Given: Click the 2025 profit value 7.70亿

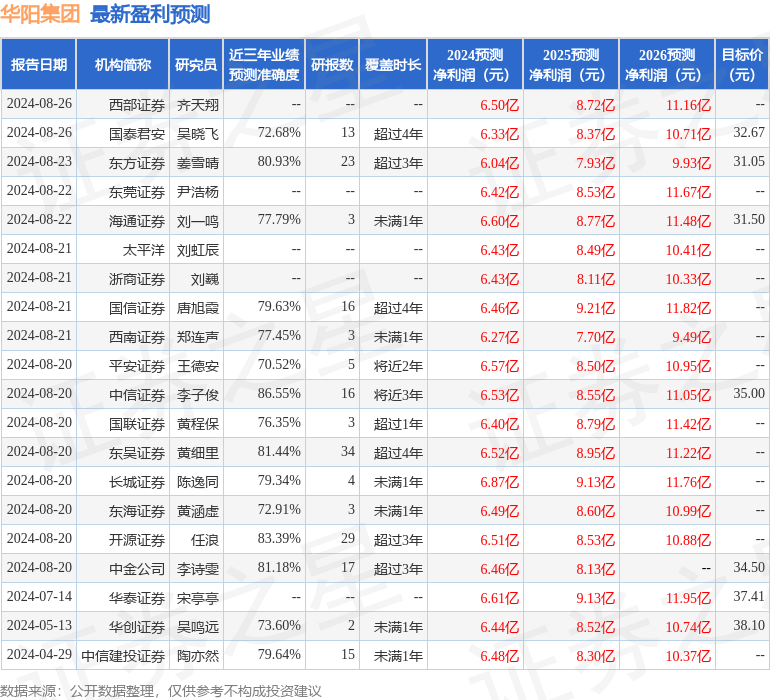Looking at the screenshot, I should (595, 337).
